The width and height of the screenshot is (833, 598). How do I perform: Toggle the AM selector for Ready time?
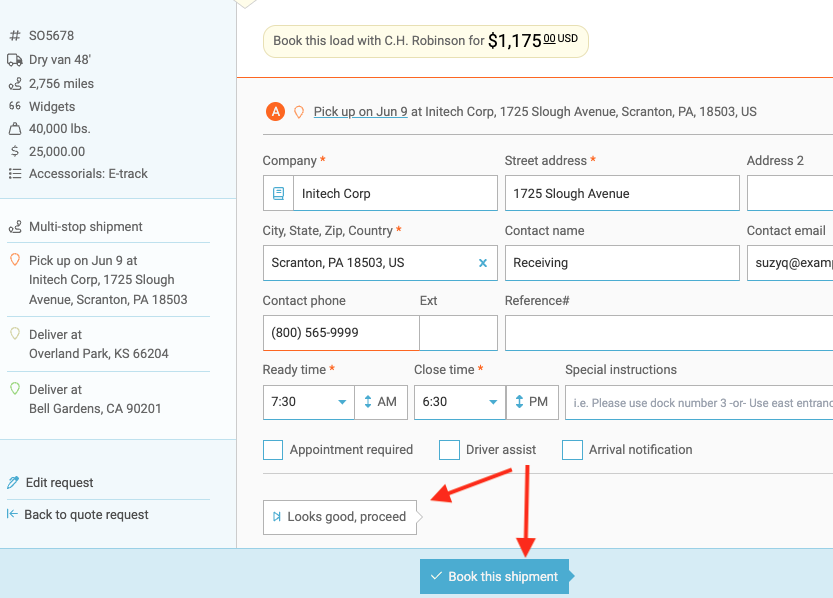click(x=380, y=402)
